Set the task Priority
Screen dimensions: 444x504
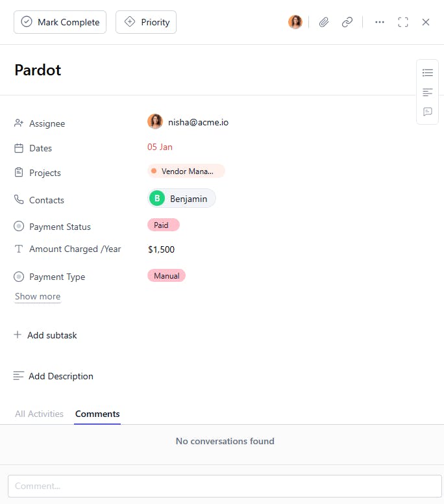click(146, 22)
